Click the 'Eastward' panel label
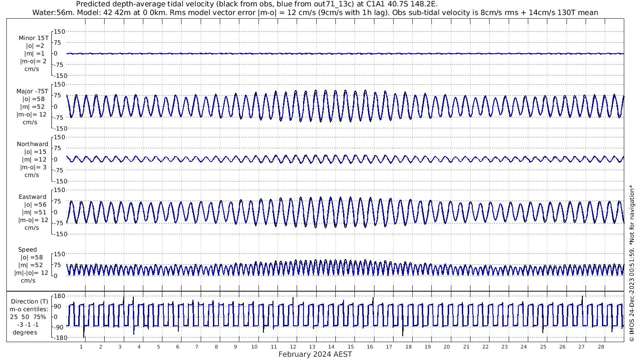637x364 pixels. [x=33, y=197]
